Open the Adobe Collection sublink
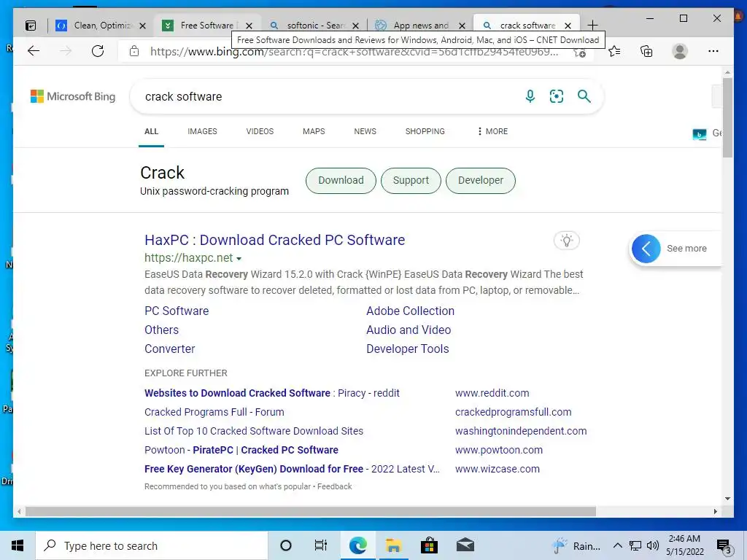747x560 pixels. (410, 311)
